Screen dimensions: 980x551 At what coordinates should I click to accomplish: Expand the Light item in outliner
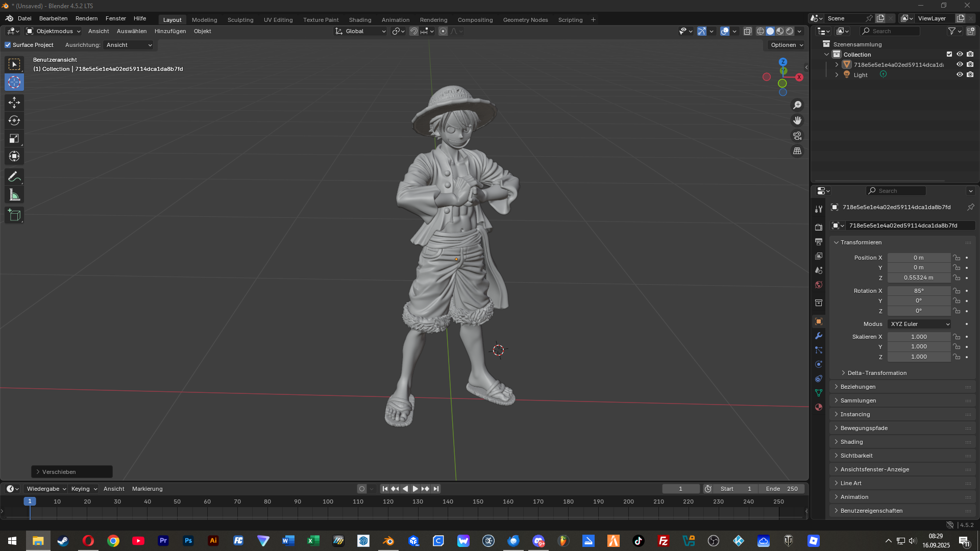click(x=837, y=74)
